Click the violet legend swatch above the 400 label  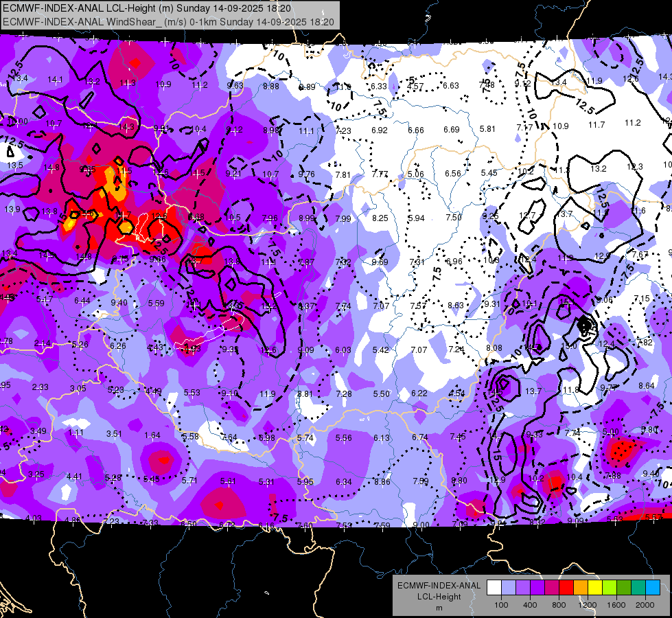[523, 588]
